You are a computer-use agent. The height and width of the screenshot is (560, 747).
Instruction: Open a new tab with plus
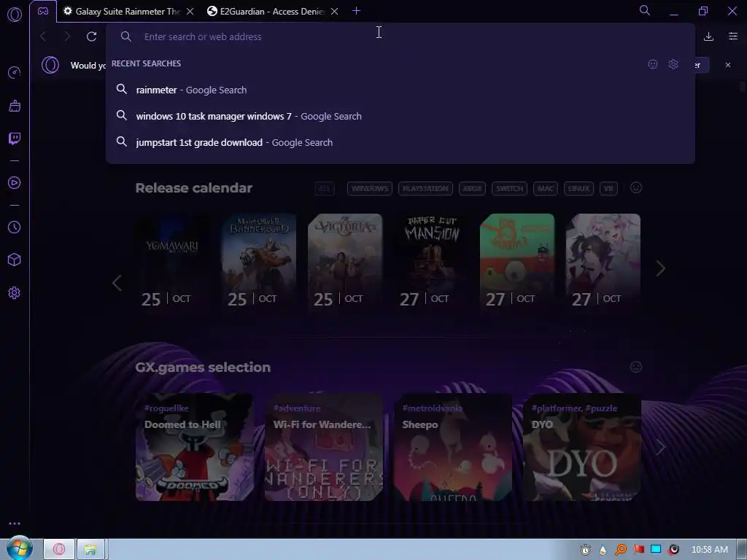coord(356,10)
